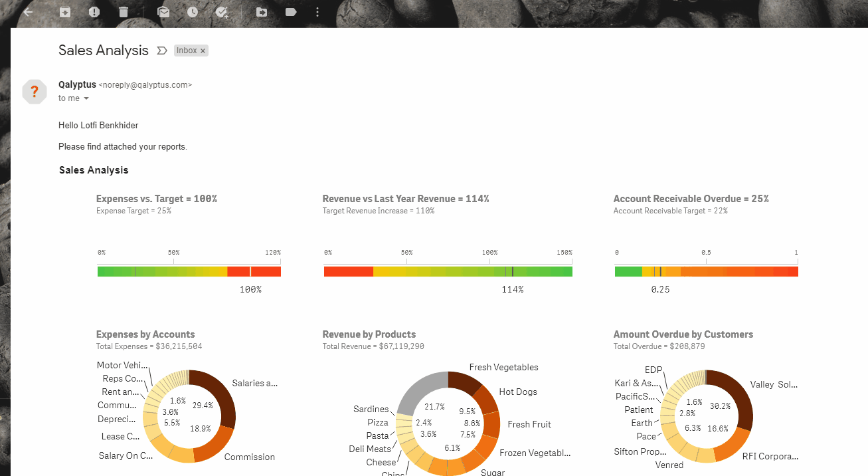Click the EDP customer label
The width and height of the screenshot is (868, 476).
[x=653, y=370]
